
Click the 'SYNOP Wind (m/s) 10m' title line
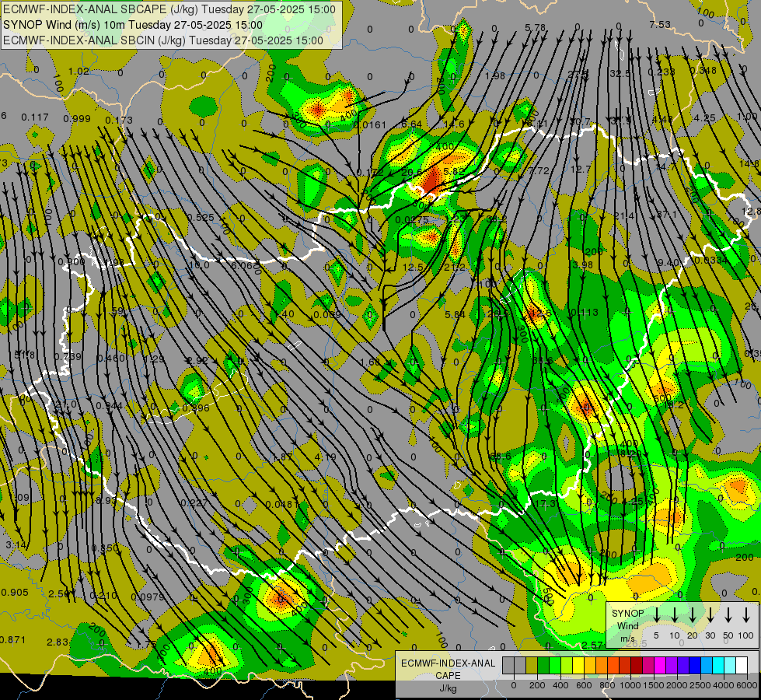tap(132, 25)
